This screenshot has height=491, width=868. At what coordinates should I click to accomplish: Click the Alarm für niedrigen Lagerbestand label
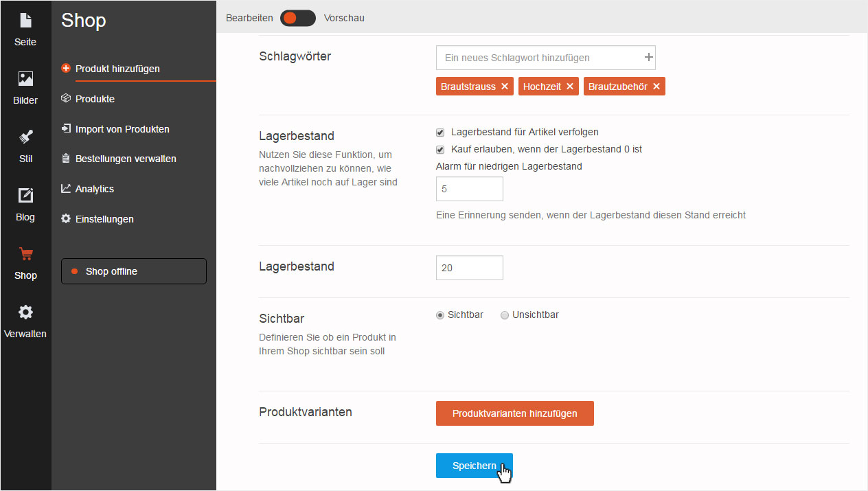tap(509, 166)
